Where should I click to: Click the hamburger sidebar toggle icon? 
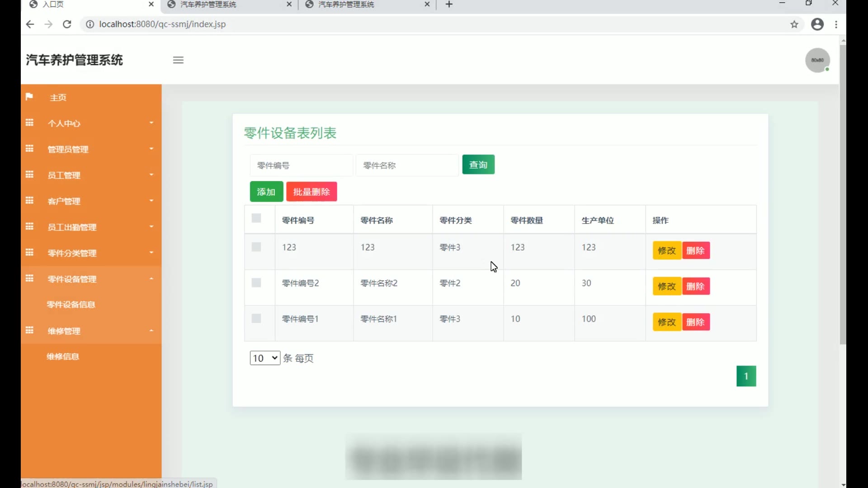tap(178, 60)
